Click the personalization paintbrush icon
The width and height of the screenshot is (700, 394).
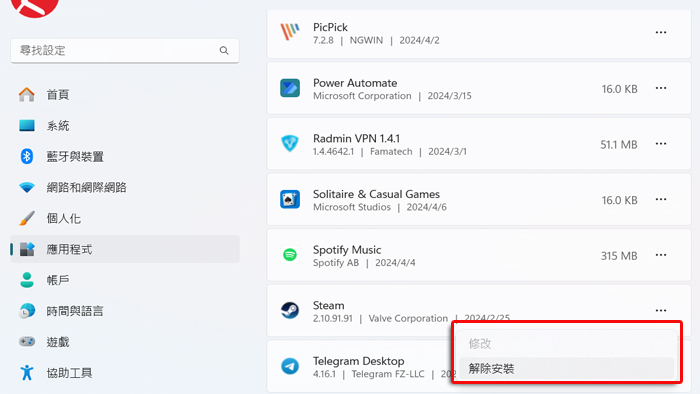27,218
